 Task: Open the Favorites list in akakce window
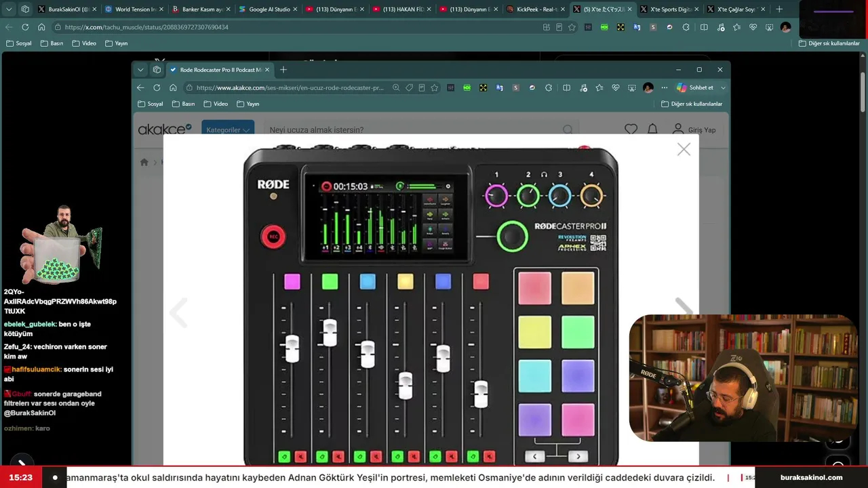click(599, 87)
